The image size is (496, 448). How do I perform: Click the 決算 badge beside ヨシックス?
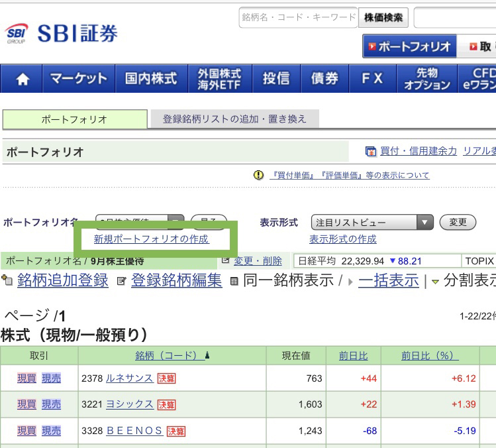click(x=167, y=405)
